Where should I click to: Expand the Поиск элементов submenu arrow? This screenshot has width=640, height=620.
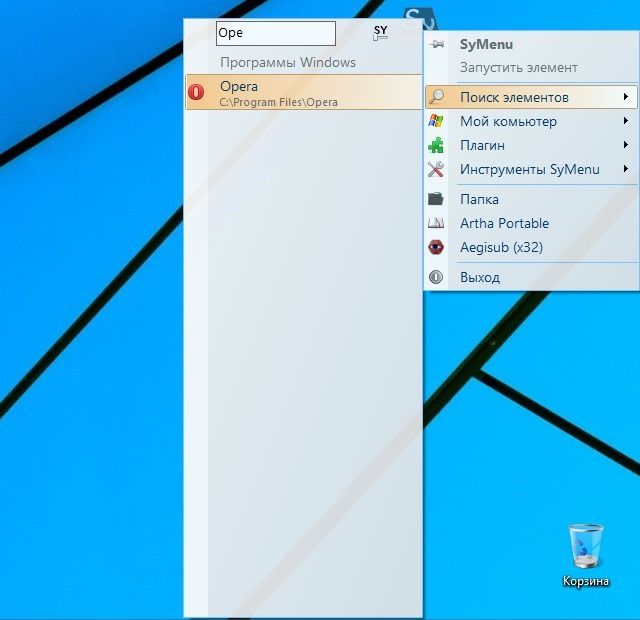(626, 97)
